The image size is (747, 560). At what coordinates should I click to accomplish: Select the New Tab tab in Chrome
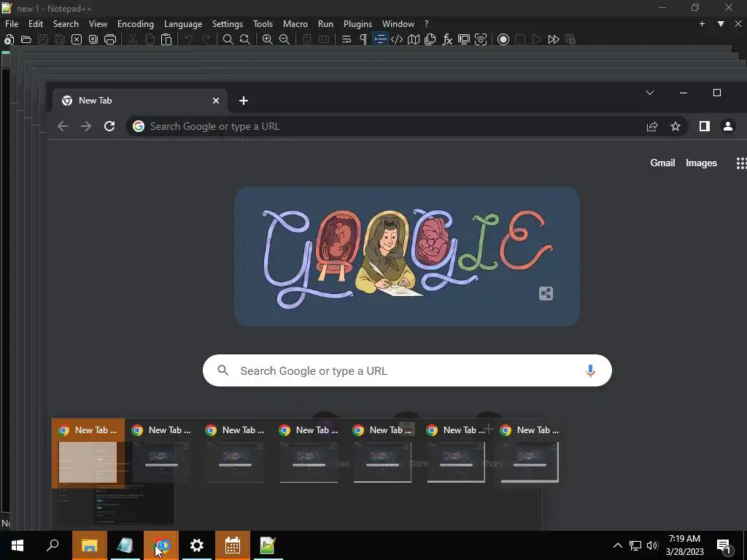coord(139,101)
